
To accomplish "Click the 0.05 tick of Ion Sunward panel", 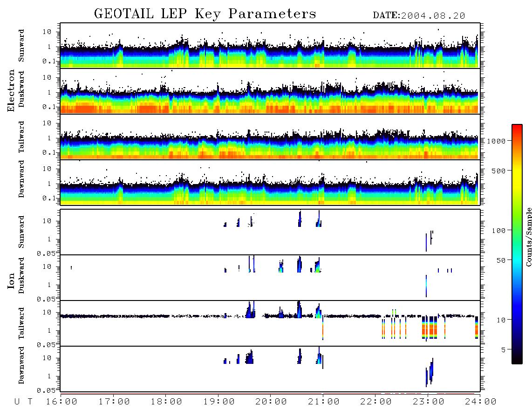I will pyautogui.click(x=46, y=253).
